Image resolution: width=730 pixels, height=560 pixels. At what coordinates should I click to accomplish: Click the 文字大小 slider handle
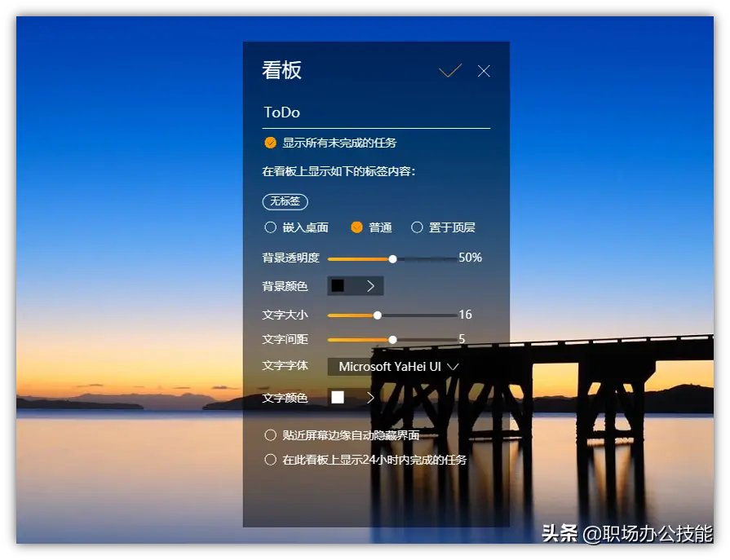pos(378,315)
